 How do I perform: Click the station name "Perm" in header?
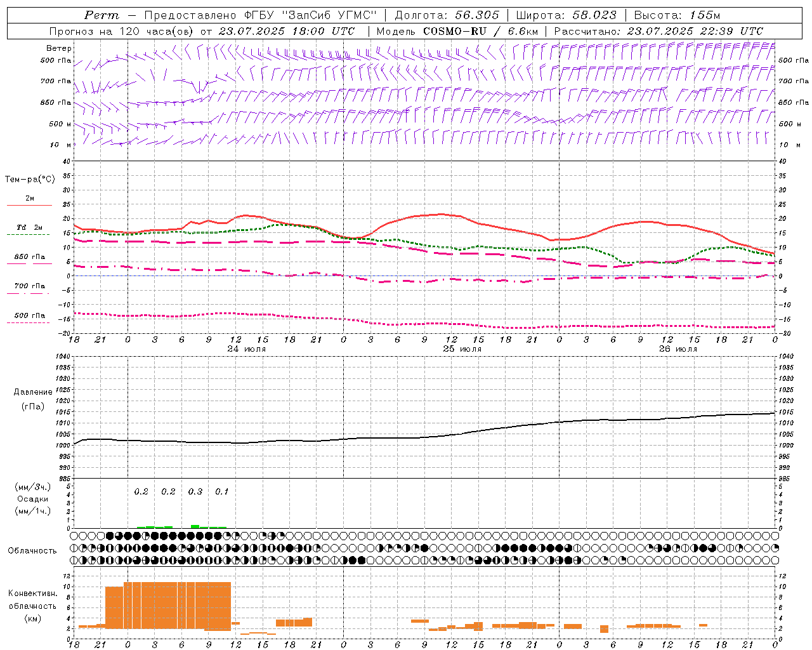pos(101,15)
